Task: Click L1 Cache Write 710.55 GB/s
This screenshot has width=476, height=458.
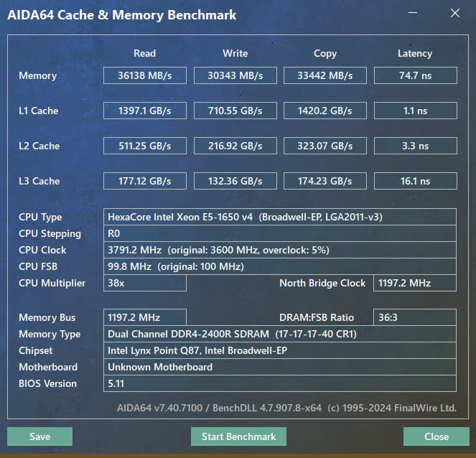Action: click(235, 111)
